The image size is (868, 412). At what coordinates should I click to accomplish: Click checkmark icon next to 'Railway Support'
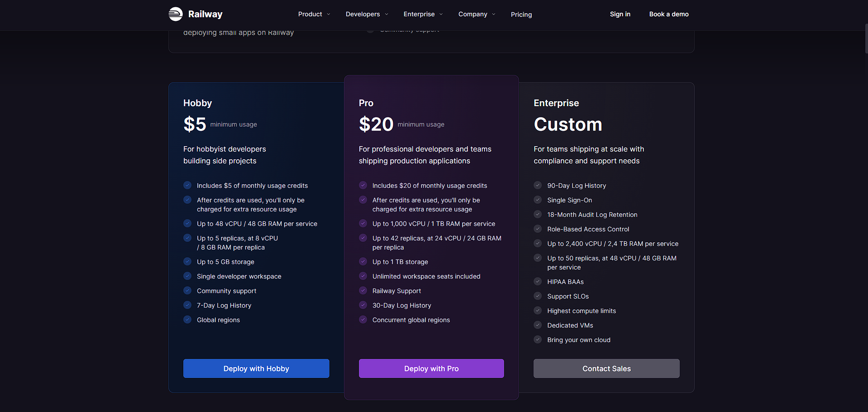[x=363, y=290]
